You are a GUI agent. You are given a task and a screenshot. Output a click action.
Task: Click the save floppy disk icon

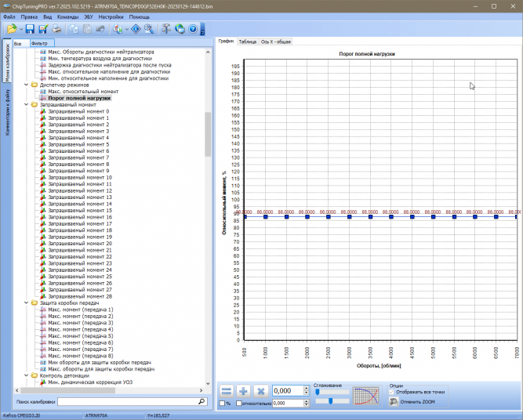(x=30, y=29)
